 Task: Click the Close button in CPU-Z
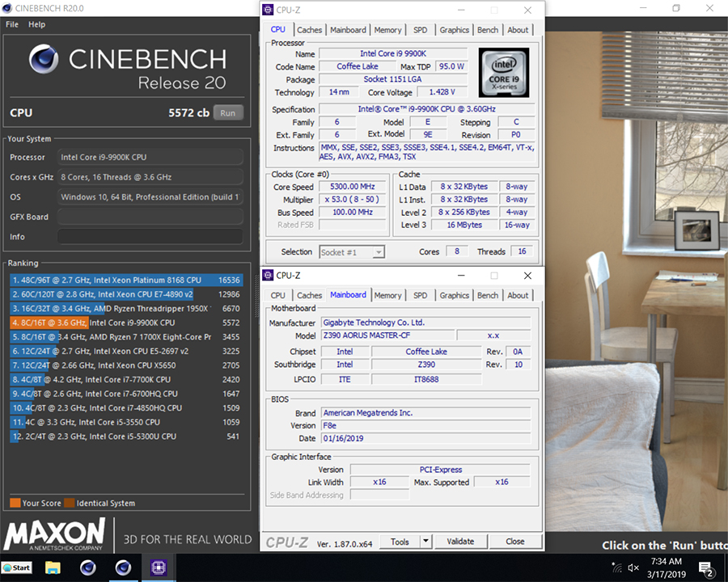(515, 542)
